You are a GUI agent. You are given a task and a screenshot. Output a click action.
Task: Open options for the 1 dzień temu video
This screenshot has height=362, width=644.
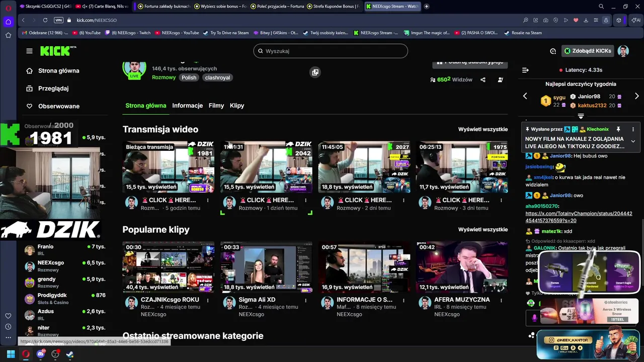click(x=305, y=200)
